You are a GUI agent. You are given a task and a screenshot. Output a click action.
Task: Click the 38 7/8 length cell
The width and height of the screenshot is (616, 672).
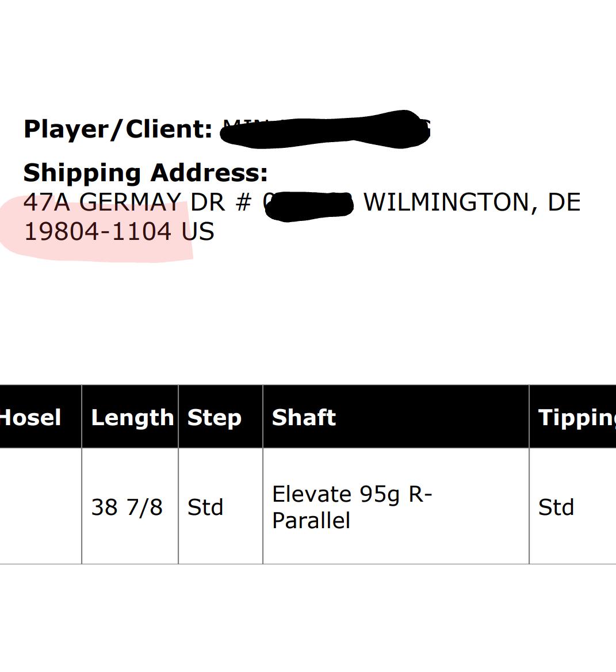[x=127, y=507]
